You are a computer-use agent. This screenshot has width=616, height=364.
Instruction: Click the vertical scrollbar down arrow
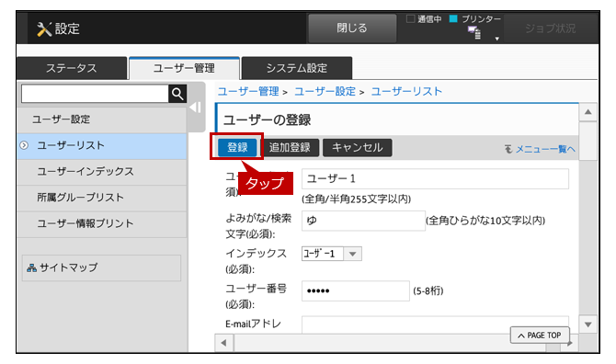click(x=588, y=324)
